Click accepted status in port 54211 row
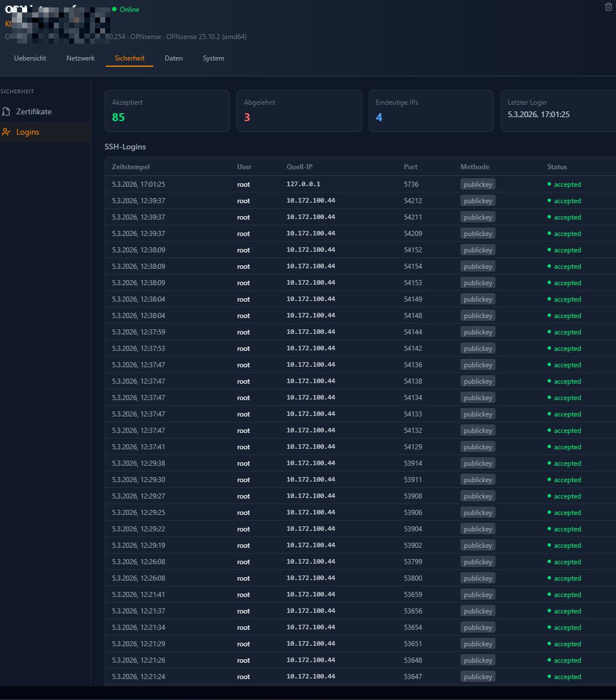Viewport: 616px width, 700px height. [x=564, y=217]
